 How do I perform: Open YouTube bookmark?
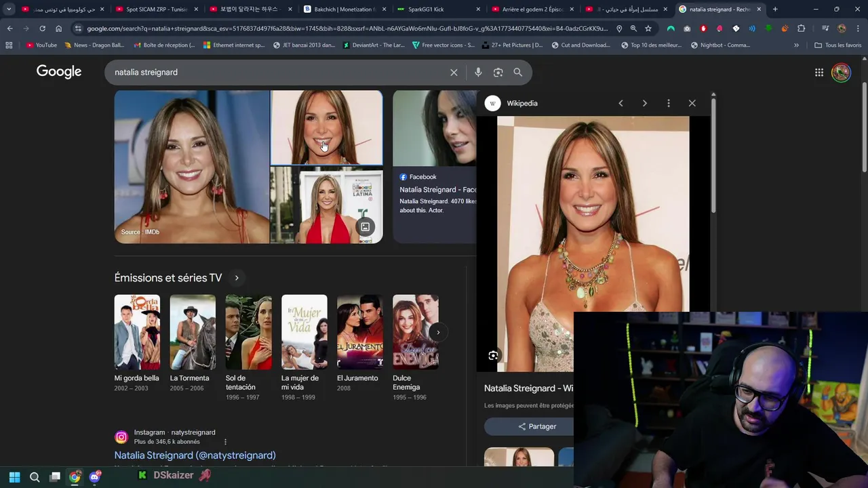[x=41, y=45]
